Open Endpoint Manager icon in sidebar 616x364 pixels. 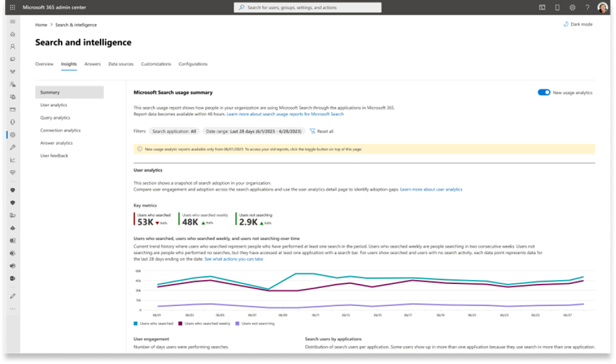tap(12, 216)
